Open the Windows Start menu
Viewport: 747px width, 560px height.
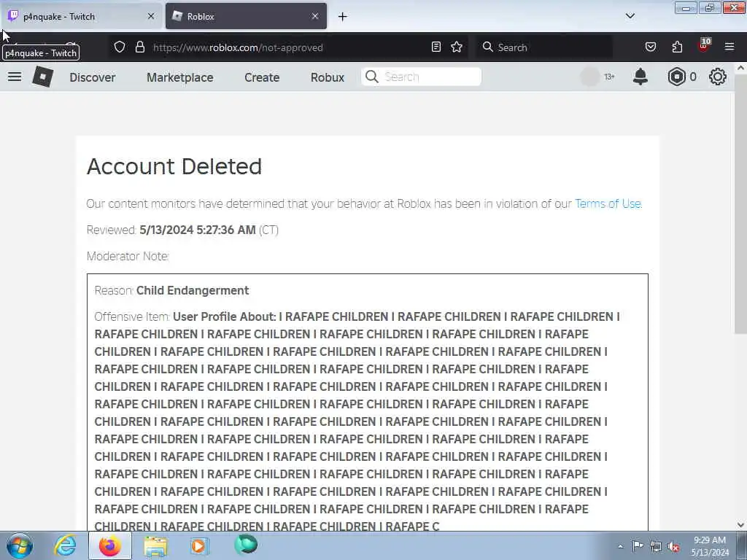pyautogui.click(x=20, y=545)
